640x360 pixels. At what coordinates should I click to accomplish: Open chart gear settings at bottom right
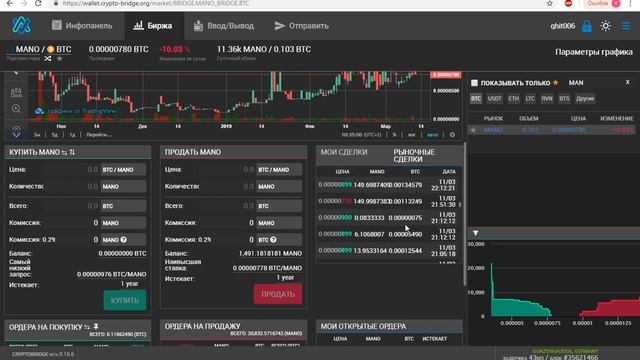(452, 135)
